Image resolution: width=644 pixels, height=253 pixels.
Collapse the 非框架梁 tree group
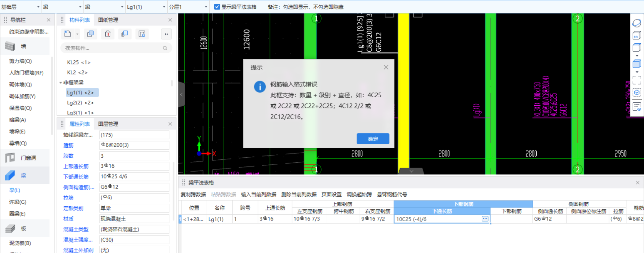[61, 83]
